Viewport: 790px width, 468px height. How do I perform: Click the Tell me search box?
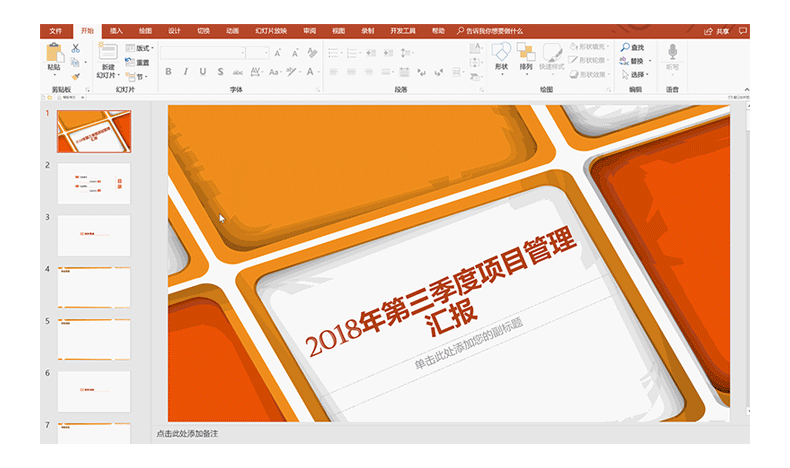pyautogui.click(x=490, y=31)
